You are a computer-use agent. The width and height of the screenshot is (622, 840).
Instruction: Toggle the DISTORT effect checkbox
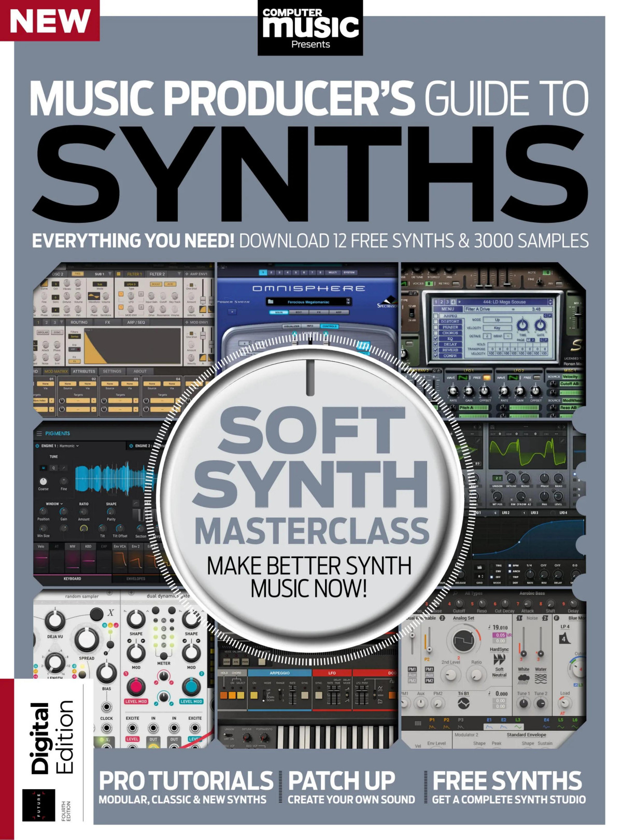click(x=436, y=321)
